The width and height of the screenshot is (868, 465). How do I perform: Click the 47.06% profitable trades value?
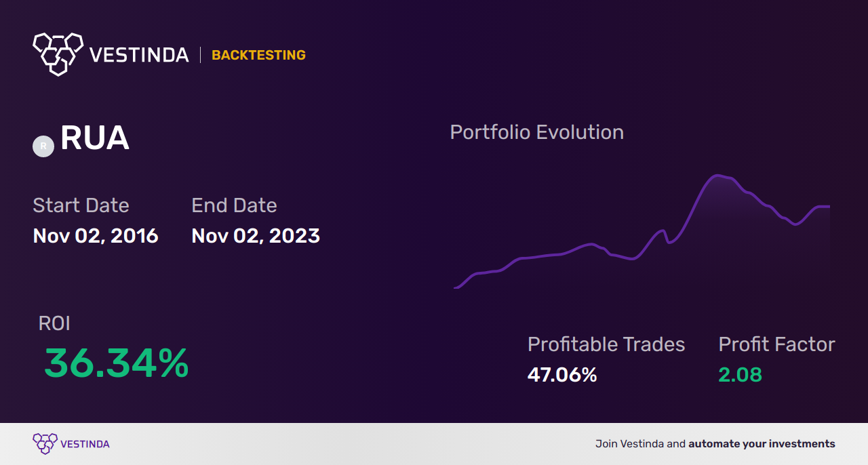point(562,375)
